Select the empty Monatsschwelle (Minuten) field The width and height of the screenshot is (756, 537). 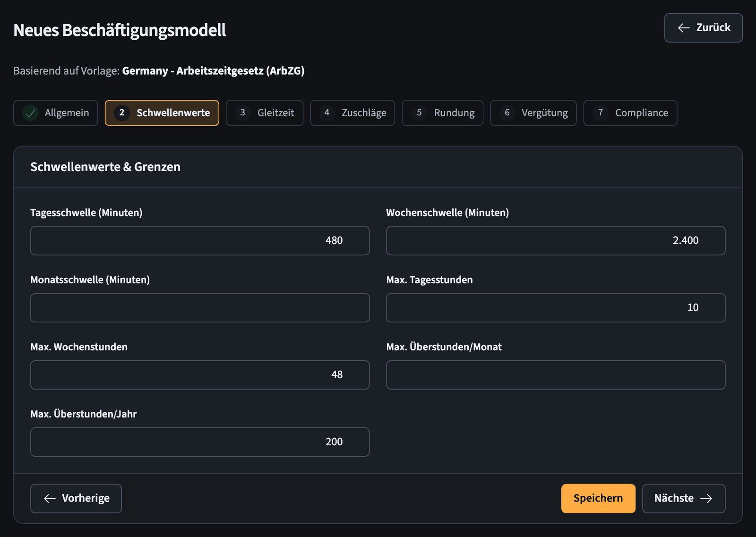pos(200,308)
